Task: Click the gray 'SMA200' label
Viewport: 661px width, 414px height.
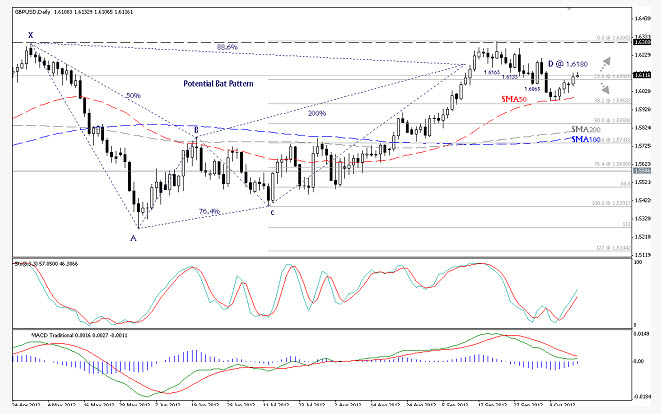Action: click(586, 129)
